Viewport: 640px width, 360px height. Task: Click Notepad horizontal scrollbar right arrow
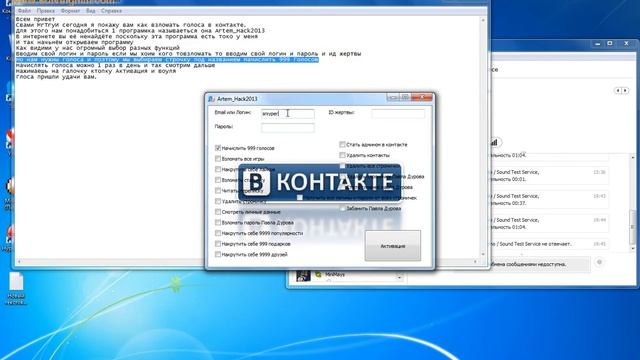[476, 262]
